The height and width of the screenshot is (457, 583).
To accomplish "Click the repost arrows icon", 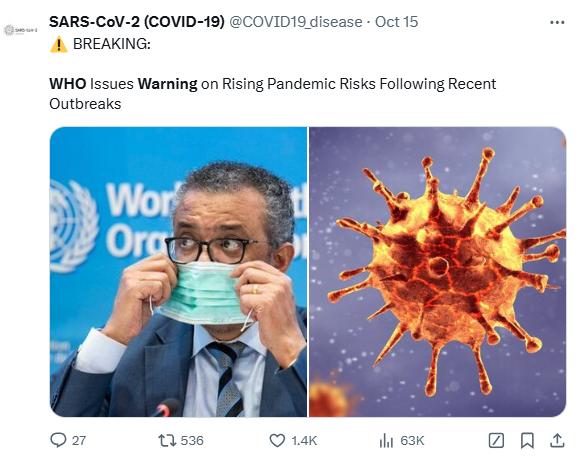I will [167, 440].
